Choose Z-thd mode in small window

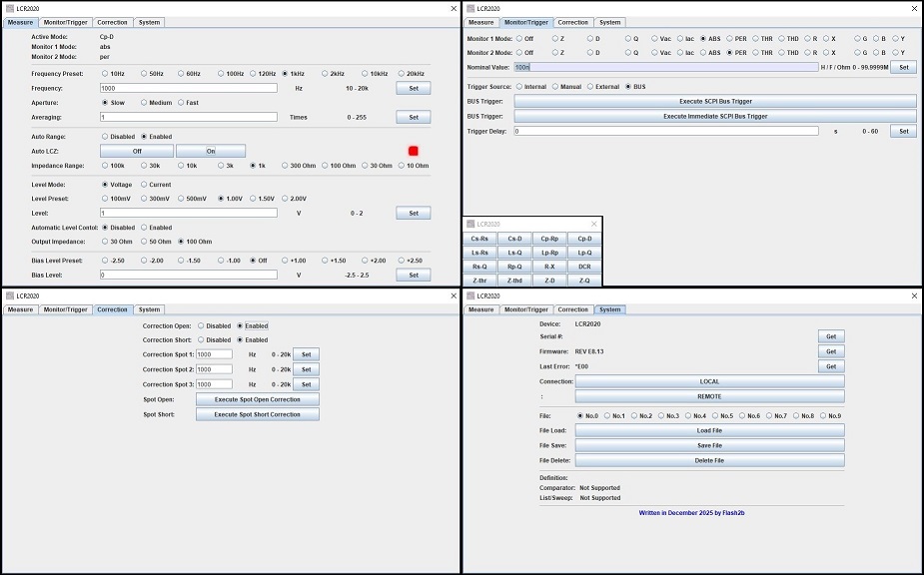pyautogui.click(x=514, y=282)
